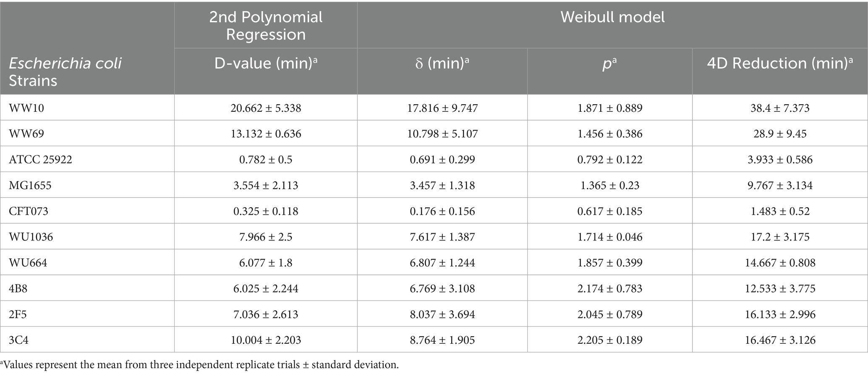The image size is (868, 374).
Task: Click the footnote about replicate trials
Action: pos(199,365)
